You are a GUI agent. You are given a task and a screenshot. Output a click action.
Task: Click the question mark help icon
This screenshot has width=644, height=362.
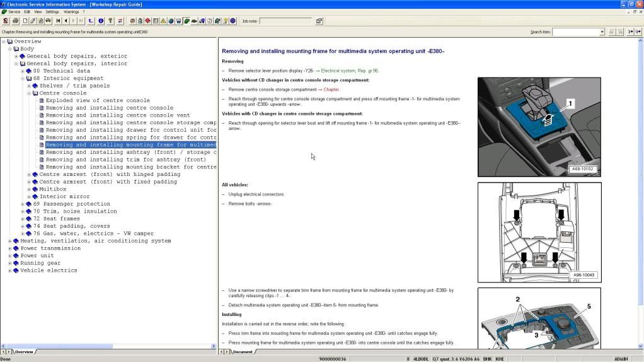pyautogui.click(x=110, y=21)
